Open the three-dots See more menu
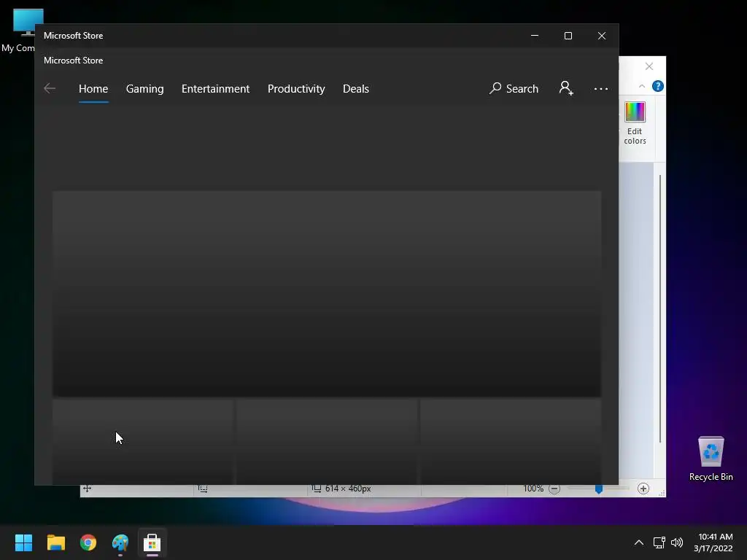 (601, 88)
